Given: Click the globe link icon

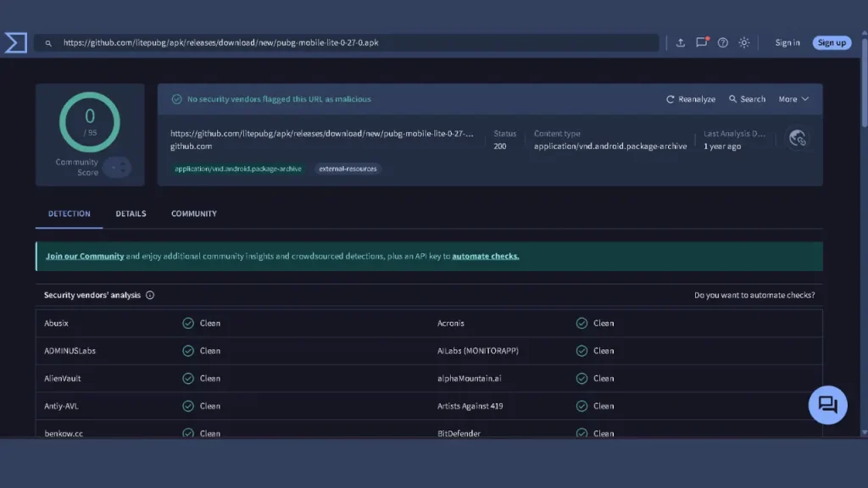Looking at the screenshot, I should [x=797, y=139].
